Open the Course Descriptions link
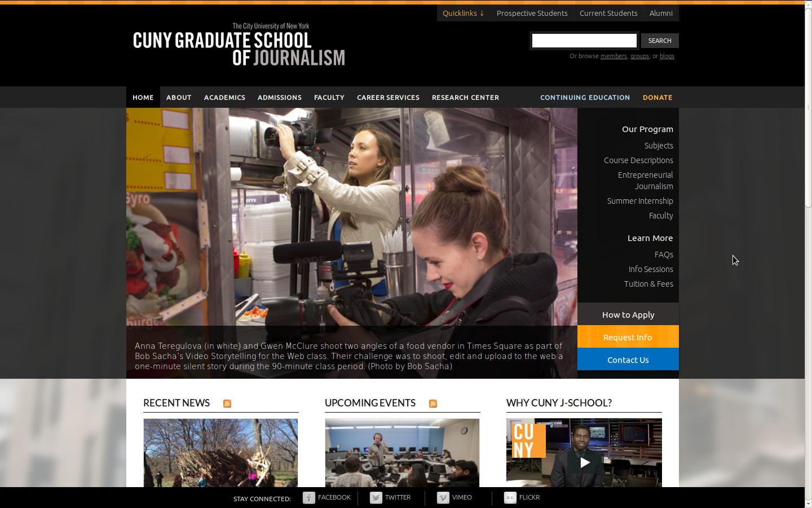This screenshot has width=812, height=508. (x=638, y=160)
